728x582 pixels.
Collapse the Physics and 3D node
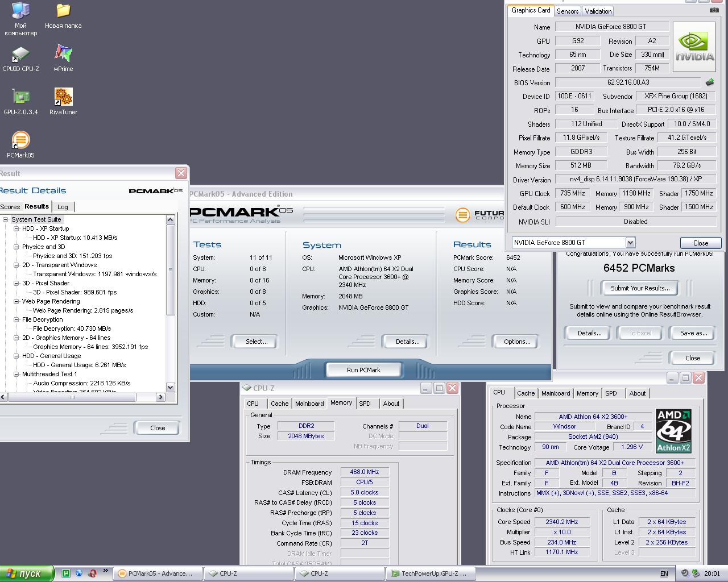[16, 247]
